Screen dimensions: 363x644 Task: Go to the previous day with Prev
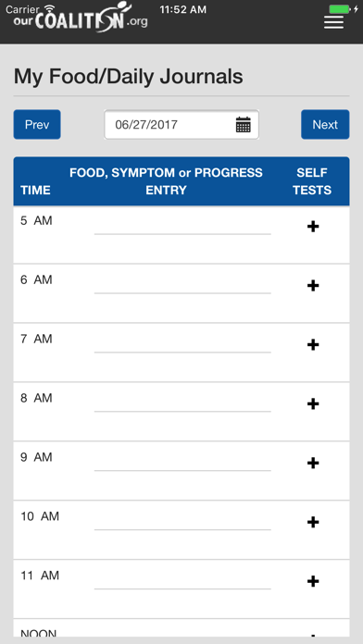[37, 124]
